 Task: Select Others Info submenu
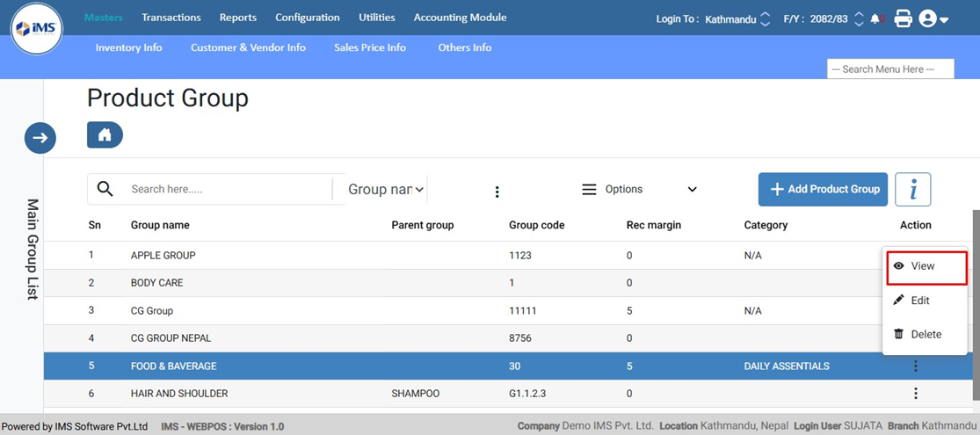(465, 47)
